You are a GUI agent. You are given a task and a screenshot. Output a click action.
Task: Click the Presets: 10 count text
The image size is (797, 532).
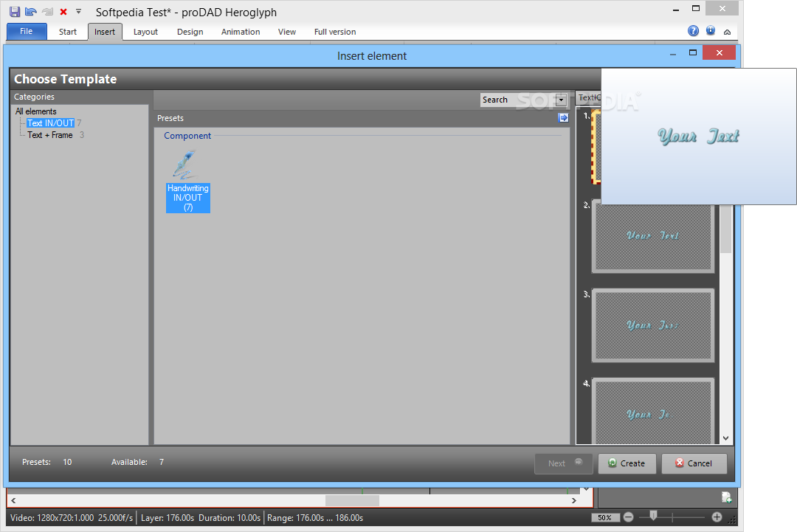point(46,462)
